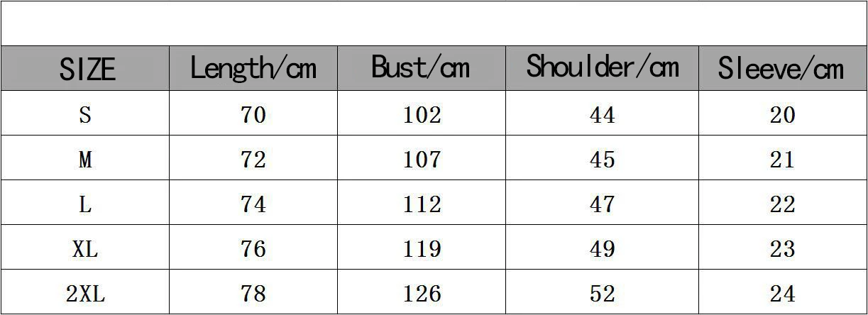Click the Bust/cm header cell
This screenshot has width=868, height=315.
[x=422, y=69]
